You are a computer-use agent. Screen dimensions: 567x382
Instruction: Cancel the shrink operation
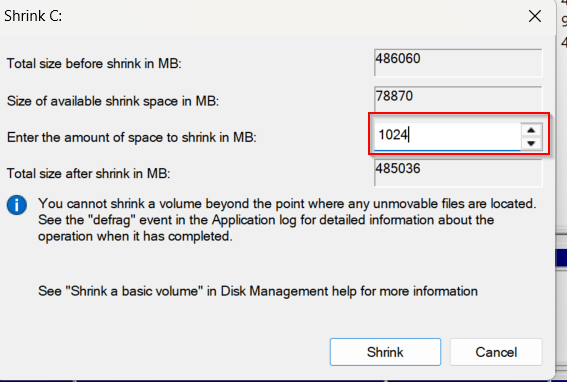coord(496,352)
